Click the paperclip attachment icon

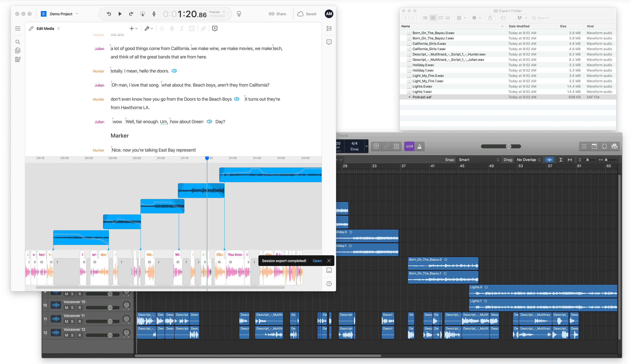coord(203,29)
